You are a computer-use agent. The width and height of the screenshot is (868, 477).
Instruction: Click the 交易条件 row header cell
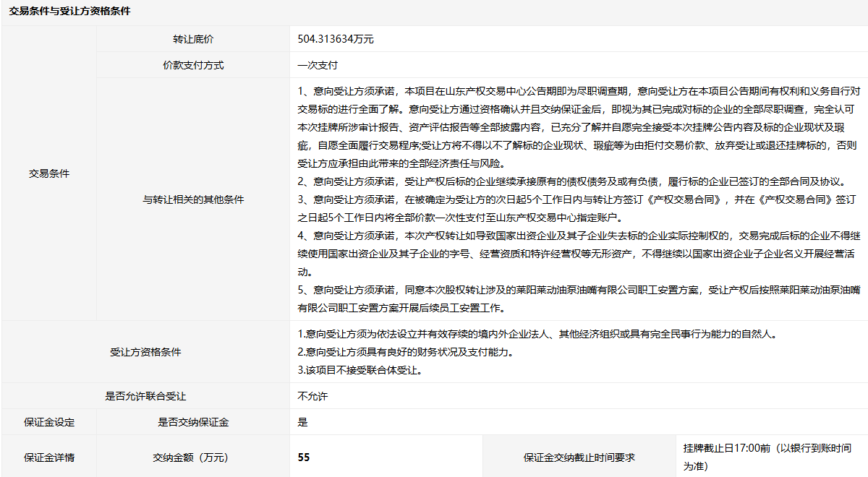click(x=49, y=173)
